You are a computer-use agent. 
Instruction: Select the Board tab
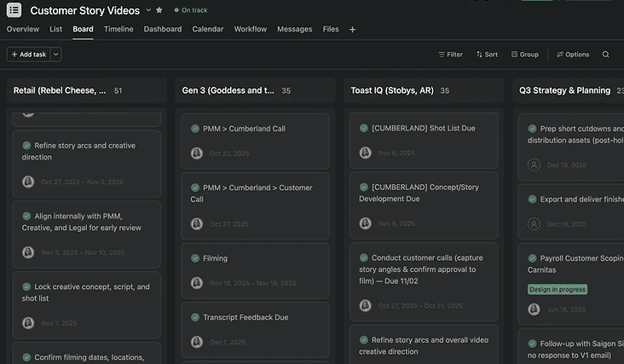click(83, 29)
